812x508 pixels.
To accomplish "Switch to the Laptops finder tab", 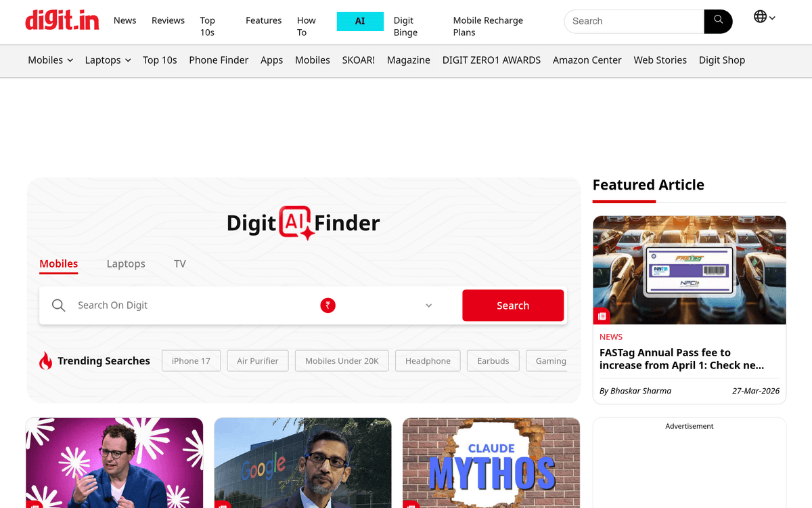I will coord(126,263).
